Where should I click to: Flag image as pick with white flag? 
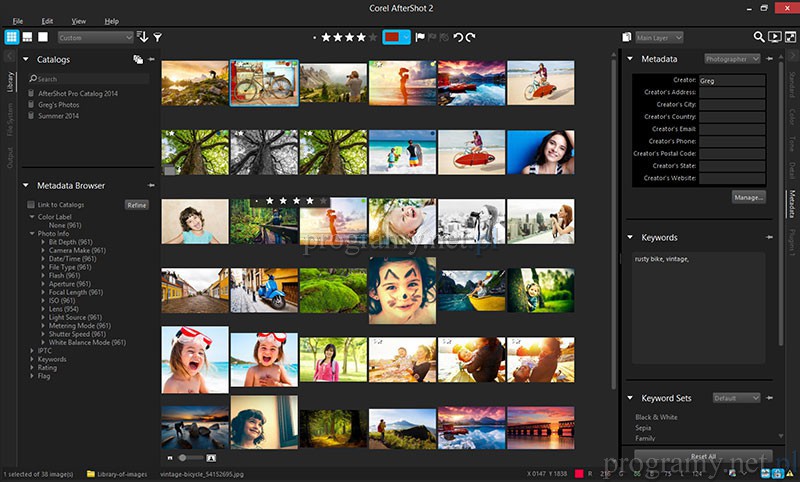[x=419, y=37]
